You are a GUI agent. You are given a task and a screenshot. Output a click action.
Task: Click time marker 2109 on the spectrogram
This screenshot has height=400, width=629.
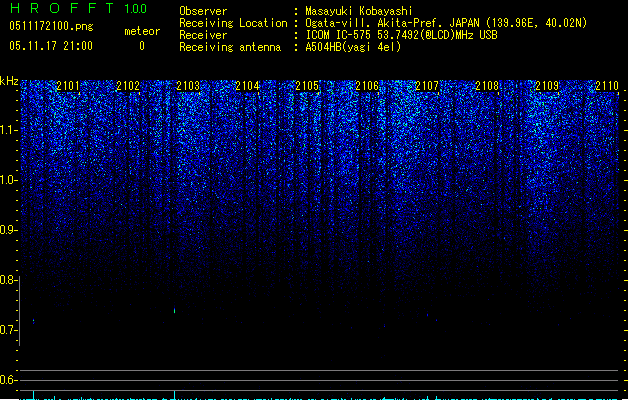[547, 85]
